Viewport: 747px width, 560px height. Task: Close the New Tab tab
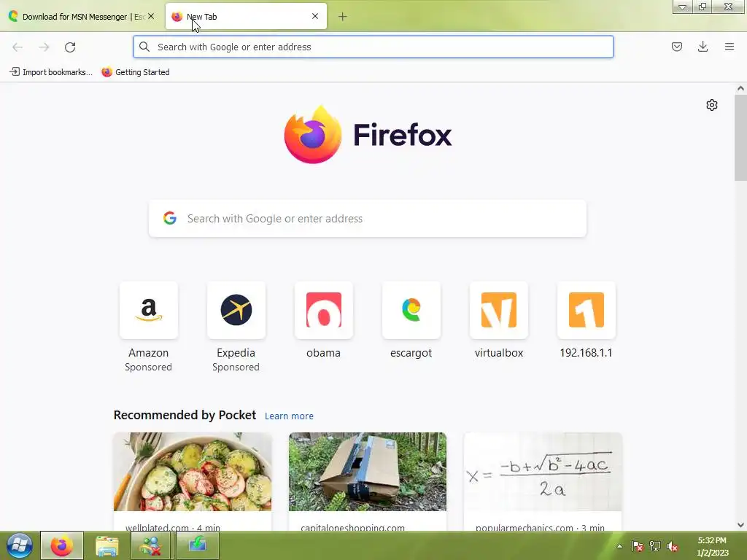[x=315, y=16]
